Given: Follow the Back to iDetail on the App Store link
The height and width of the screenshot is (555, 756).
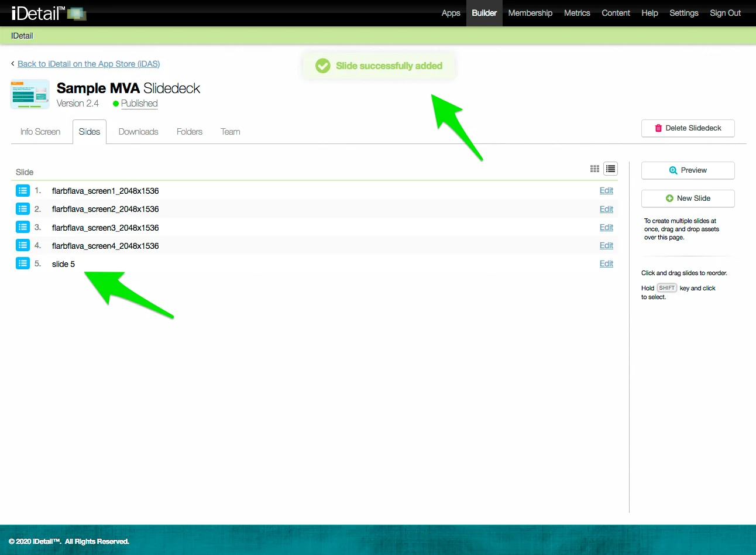Looking at the screenshot, I should pos(88,64).
